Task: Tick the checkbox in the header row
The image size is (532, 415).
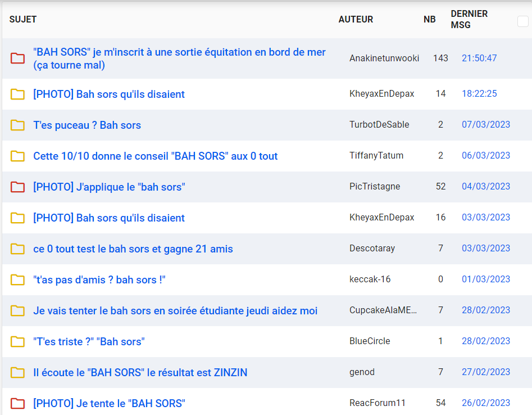Action: click(522, 21)
